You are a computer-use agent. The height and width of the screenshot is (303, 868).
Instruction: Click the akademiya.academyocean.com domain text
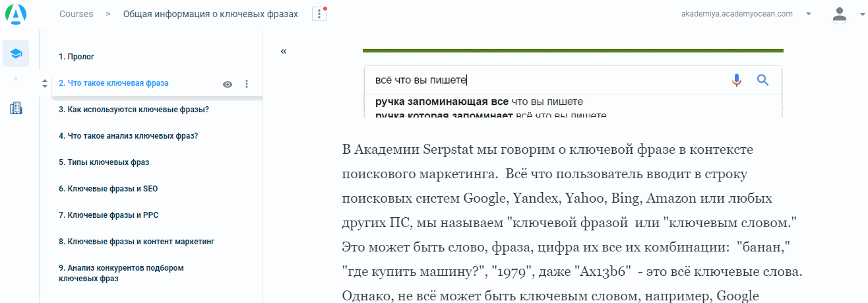coord(737,14)
